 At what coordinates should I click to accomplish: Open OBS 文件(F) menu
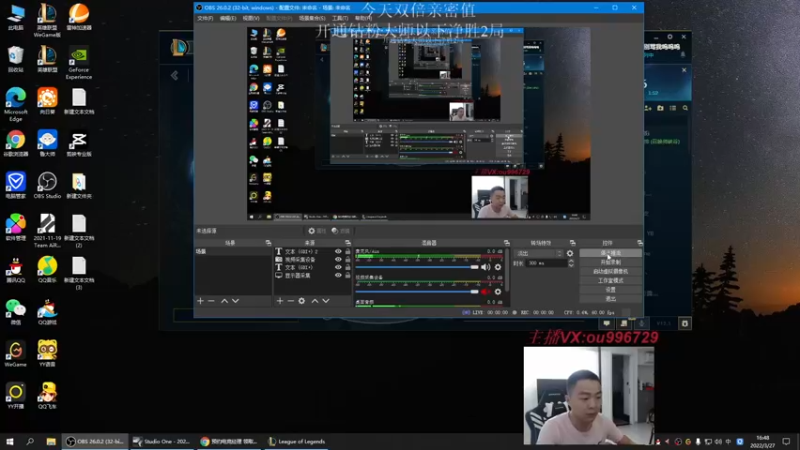[205, 18]
